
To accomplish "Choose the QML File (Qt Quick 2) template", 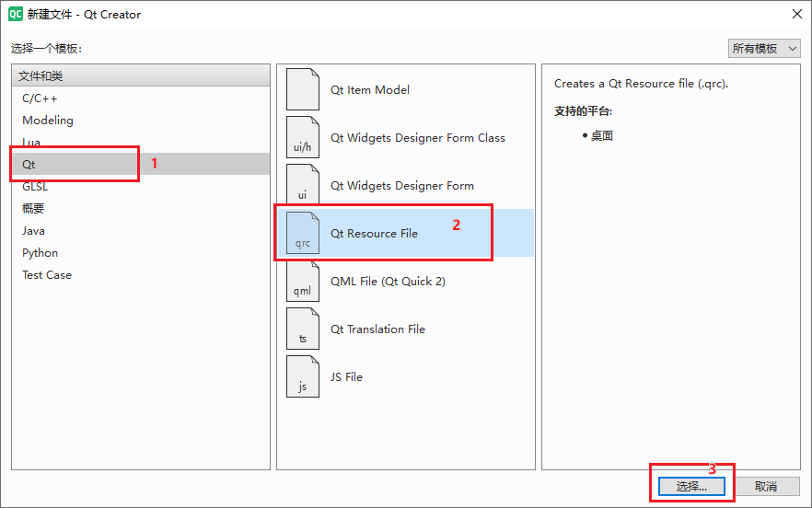I will (x=405, y=281).
